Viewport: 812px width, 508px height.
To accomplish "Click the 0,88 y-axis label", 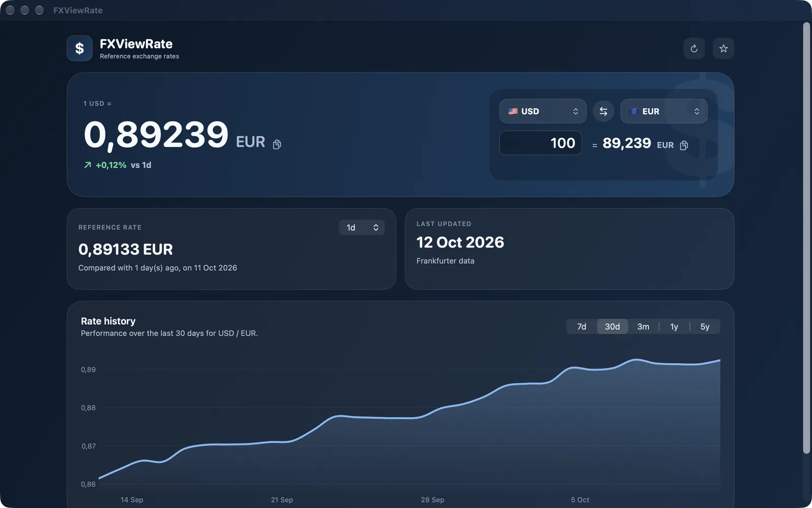I will (x=88, y=408).
